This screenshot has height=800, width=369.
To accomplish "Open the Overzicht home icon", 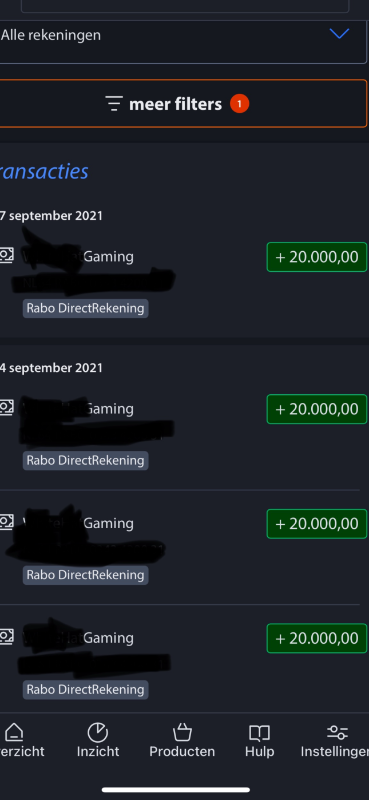I will pyautogui.click(x=14, y=733).
